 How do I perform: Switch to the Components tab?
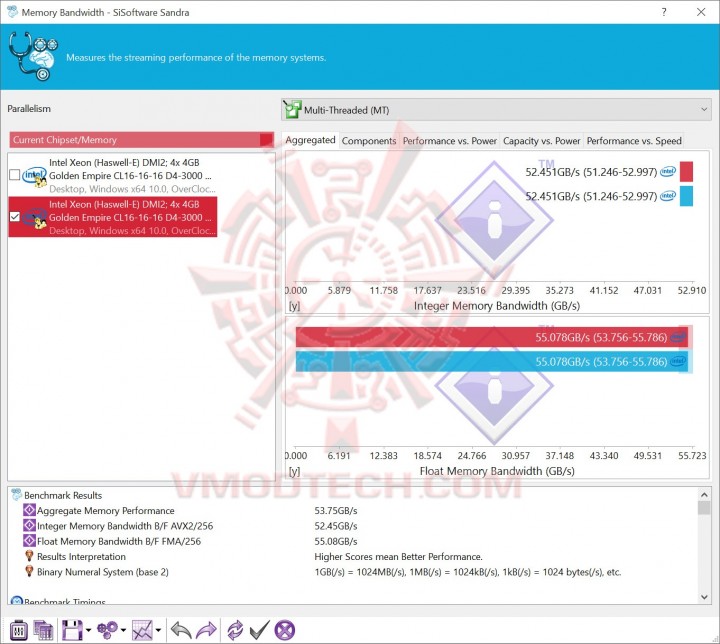(x=369, y=141)
